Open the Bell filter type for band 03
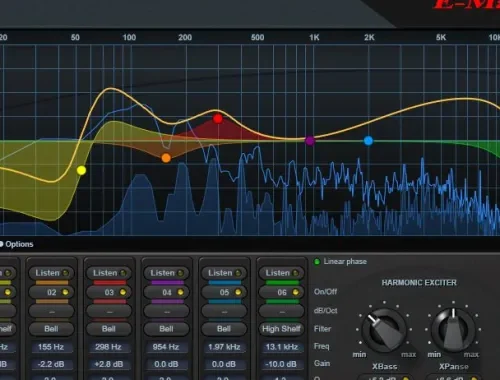Viewport: 500px width, 380px height. pyautogui.click(x=109, y=329)
